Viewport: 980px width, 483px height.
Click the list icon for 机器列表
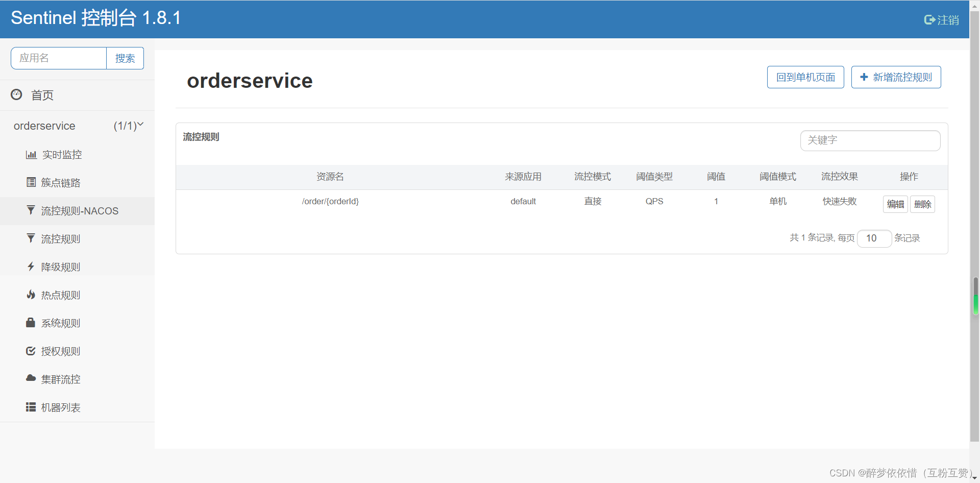click(x=31, y=407)
